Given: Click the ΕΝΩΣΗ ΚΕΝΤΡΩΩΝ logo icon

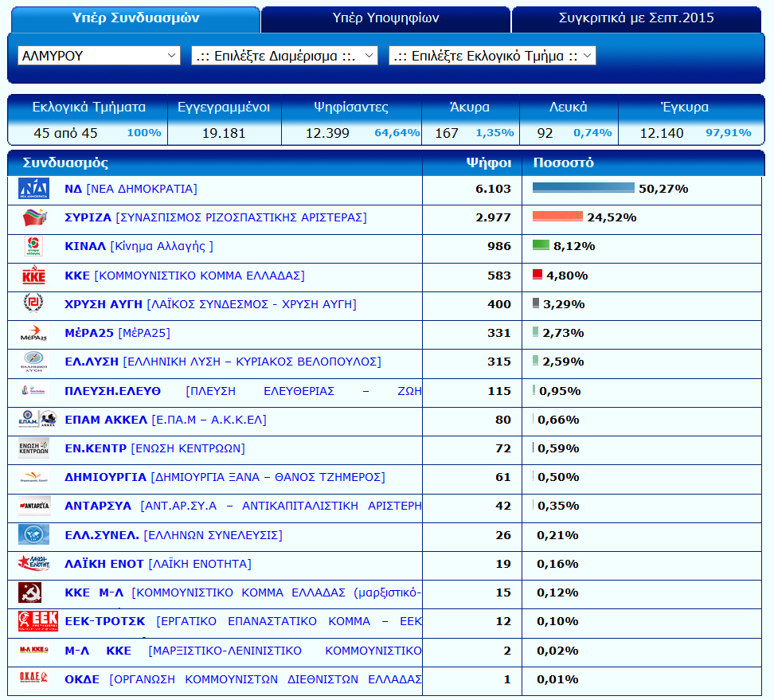Looking at the screenshot, I should (x=33, y=448).
